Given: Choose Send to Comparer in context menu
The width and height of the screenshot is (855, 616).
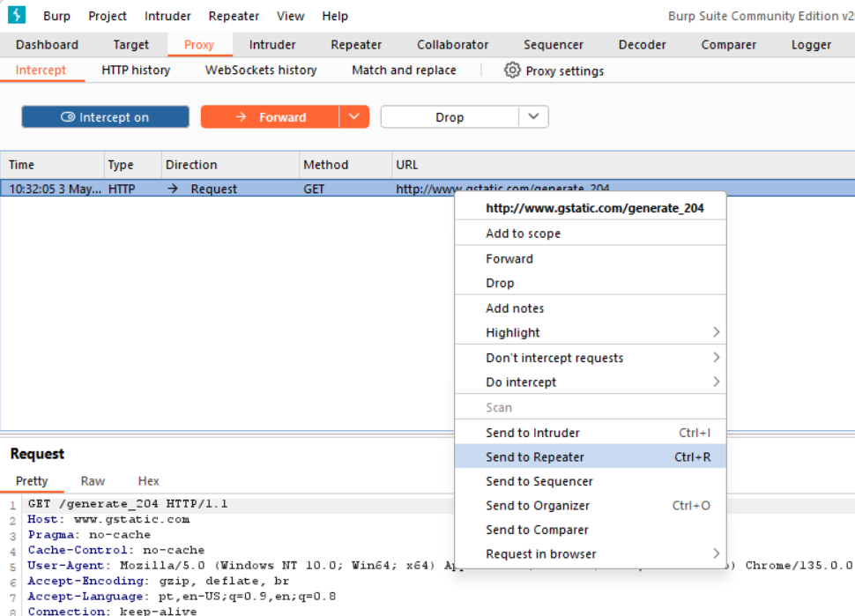Looking at the screenshot, I should pos(591,530).
